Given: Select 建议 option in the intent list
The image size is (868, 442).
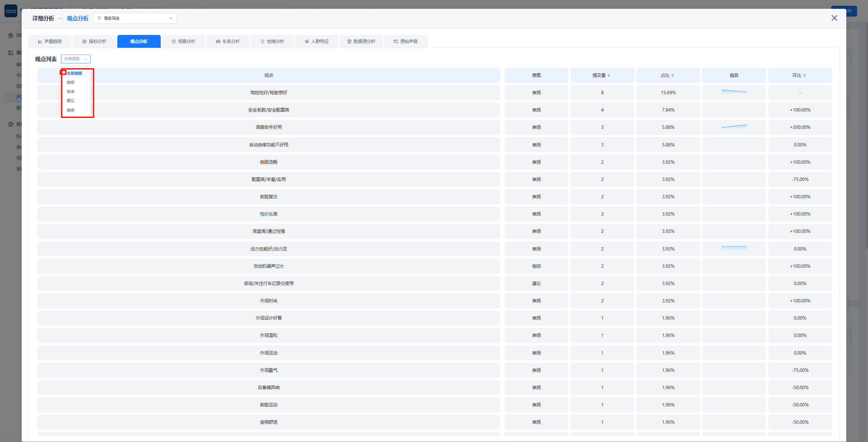Looking at the screenshot, I should [71, 101].
